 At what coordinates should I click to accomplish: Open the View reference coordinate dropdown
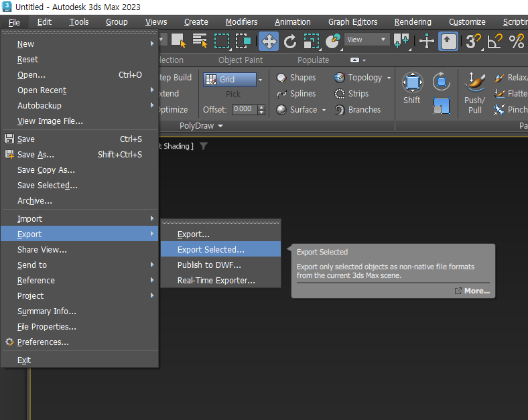(x=367, y=40)
